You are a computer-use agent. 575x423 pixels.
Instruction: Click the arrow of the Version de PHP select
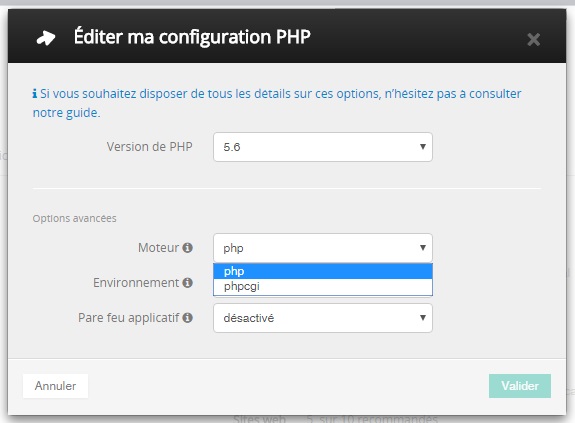tap(422, 147)
